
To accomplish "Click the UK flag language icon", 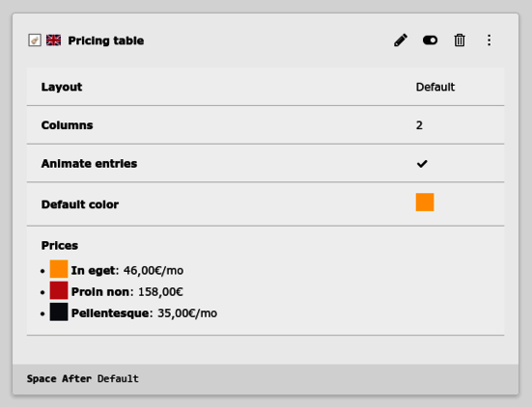I will pyautogui.click(x=54, y=41).
